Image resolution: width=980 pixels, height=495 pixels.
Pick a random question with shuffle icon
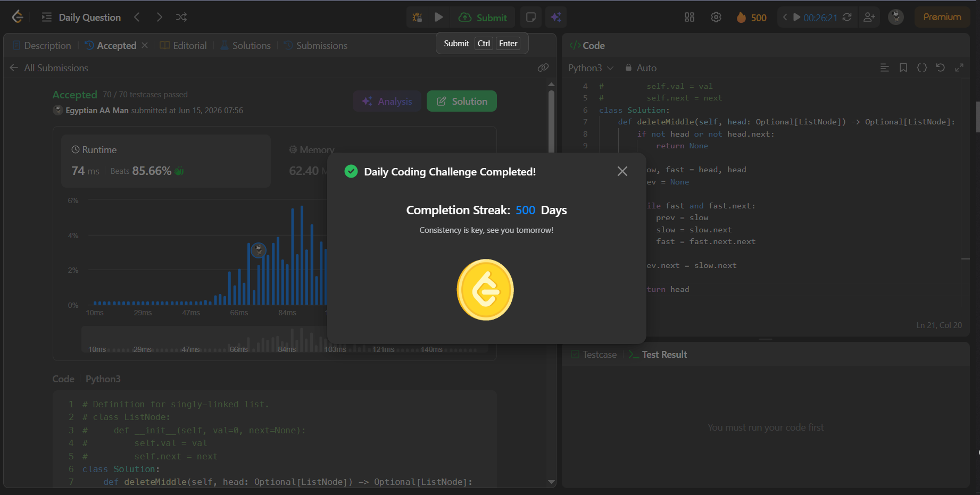click(x=181, y=17)
